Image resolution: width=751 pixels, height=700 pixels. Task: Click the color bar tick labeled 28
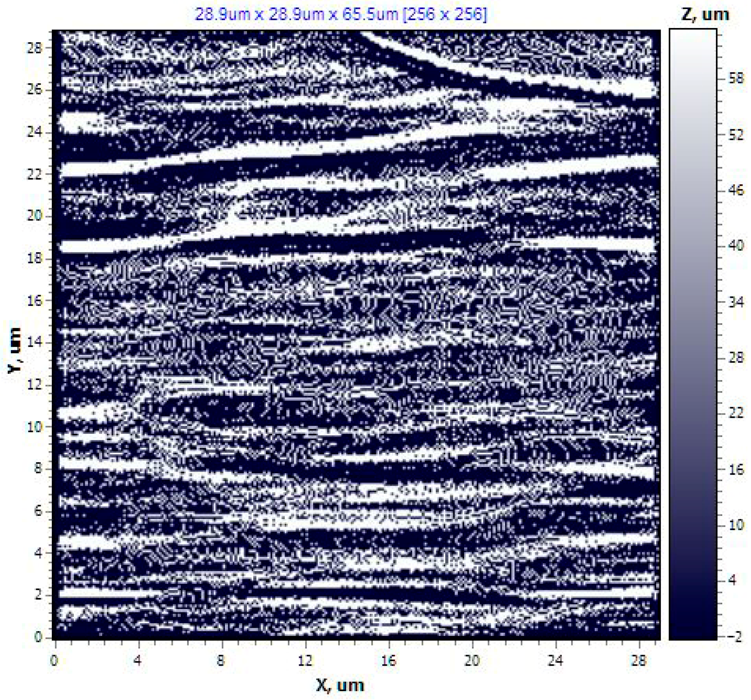[x=736, y=357]
